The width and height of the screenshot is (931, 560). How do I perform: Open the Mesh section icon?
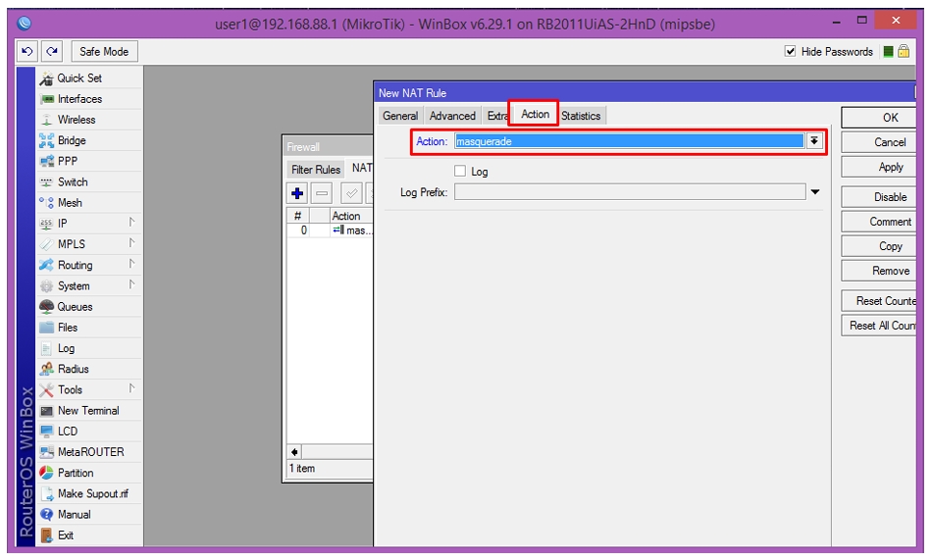(47, 203)
